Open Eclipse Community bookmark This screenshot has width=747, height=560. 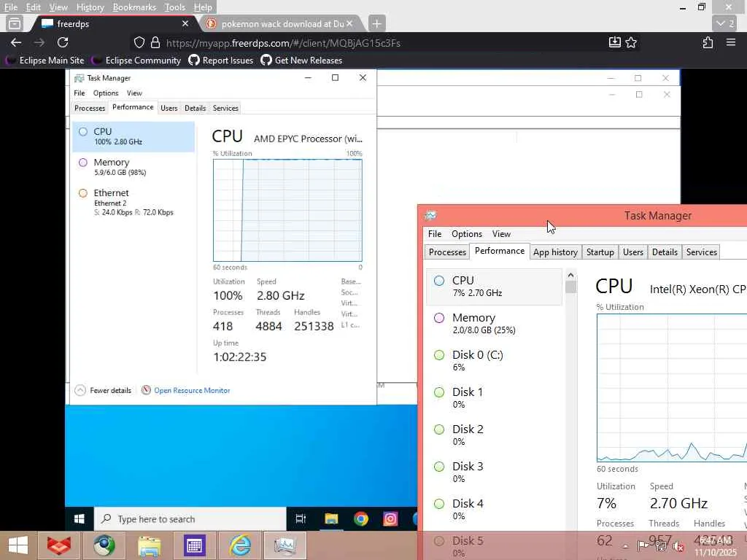pos(136,61)
